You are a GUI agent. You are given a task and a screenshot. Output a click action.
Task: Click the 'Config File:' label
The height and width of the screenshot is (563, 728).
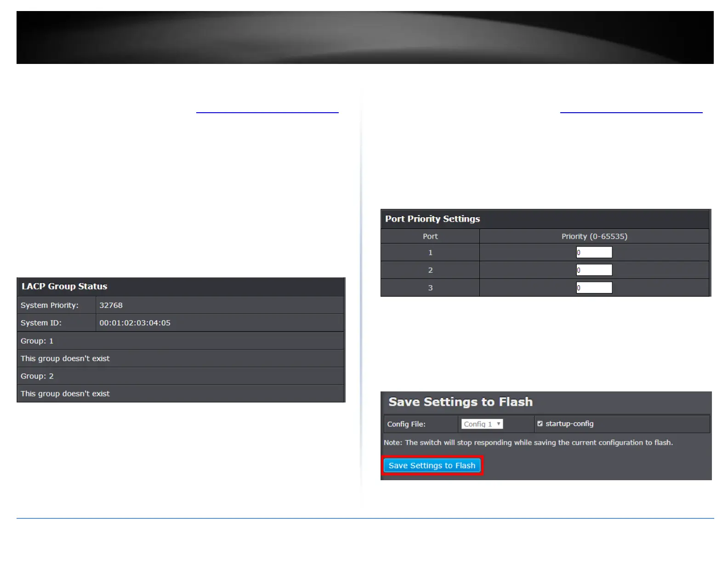point(406,424)
